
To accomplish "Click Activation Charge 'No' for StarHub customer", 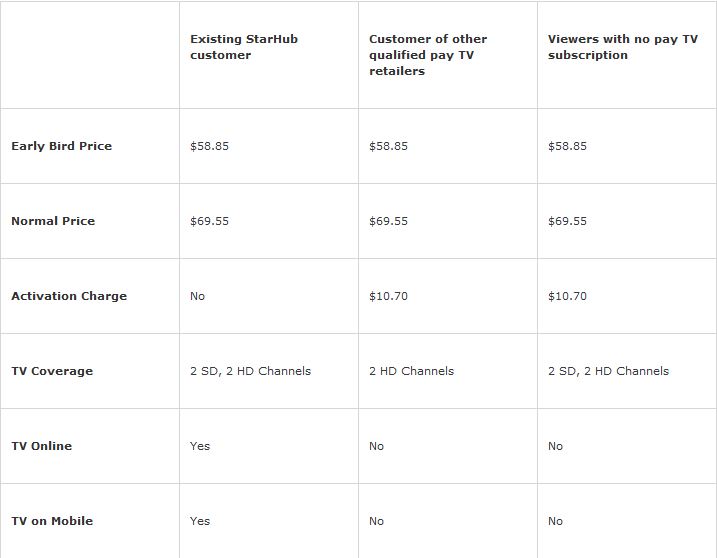I will pos(198,296).
